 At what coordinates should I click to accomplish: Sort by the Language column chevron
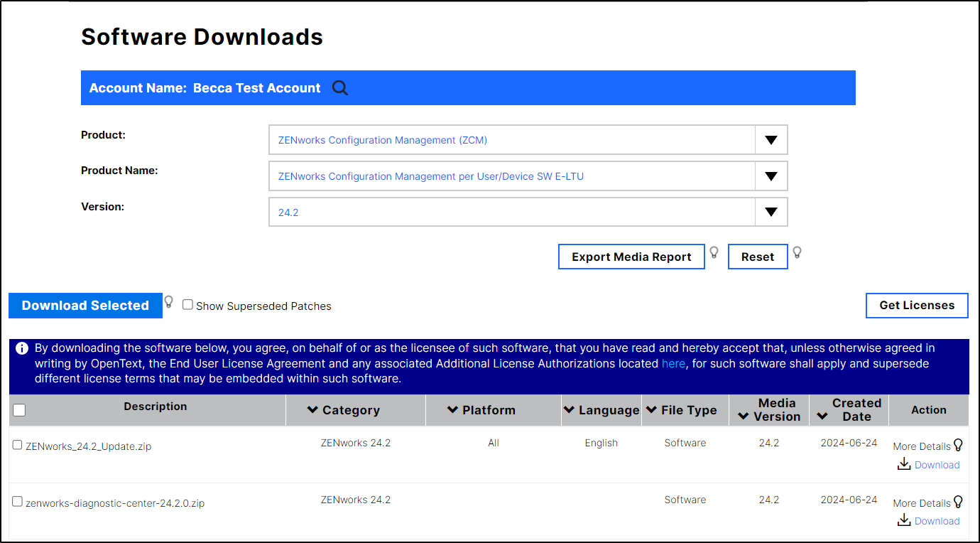tap(569, 410)
